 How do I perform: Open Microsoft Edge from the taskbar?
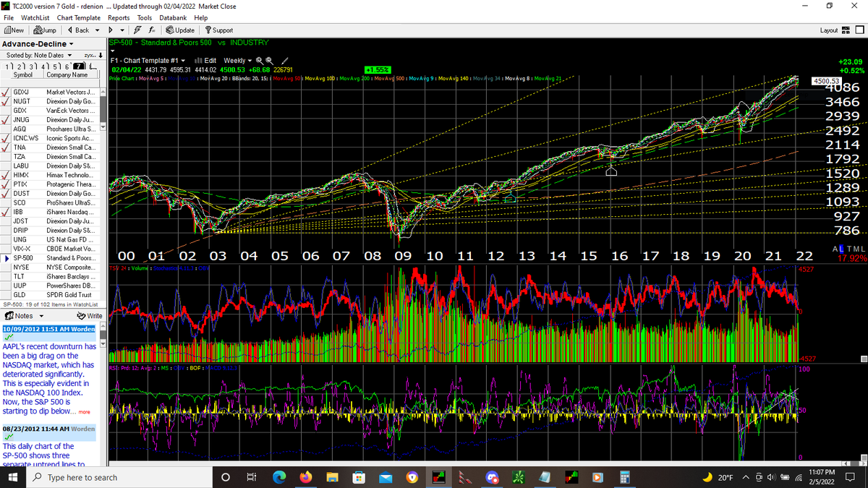279,477
